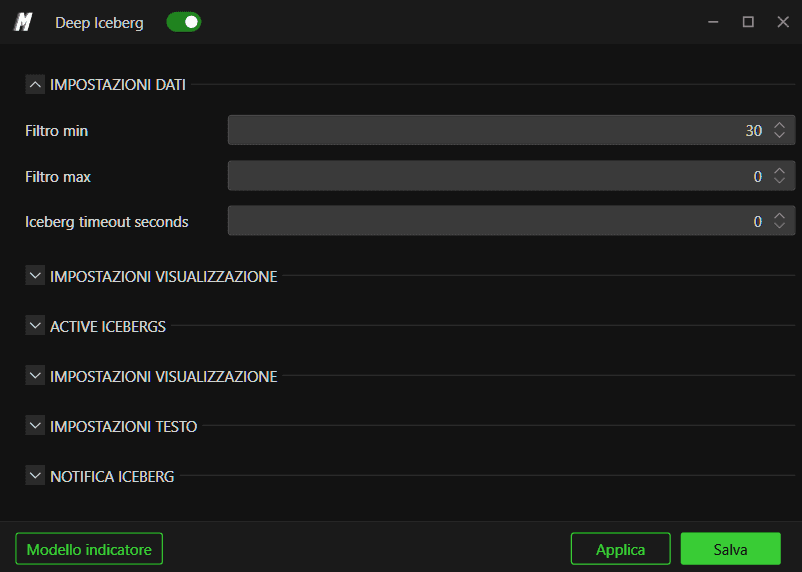This screenshot has height=572, width=802.
Task: Click the ACTIVE ICEBERGS heading text
Action: tap(108, 326)
